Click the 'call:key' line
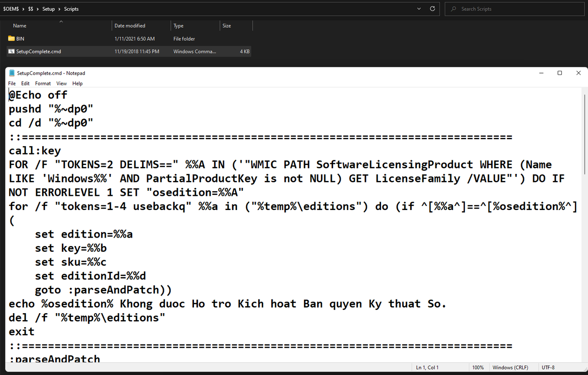 tap(35, 151)
